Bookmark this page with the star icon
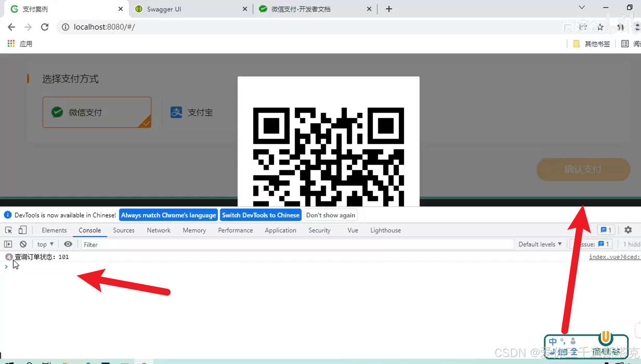This screenshot has width=641, height=364. point(600,27)
